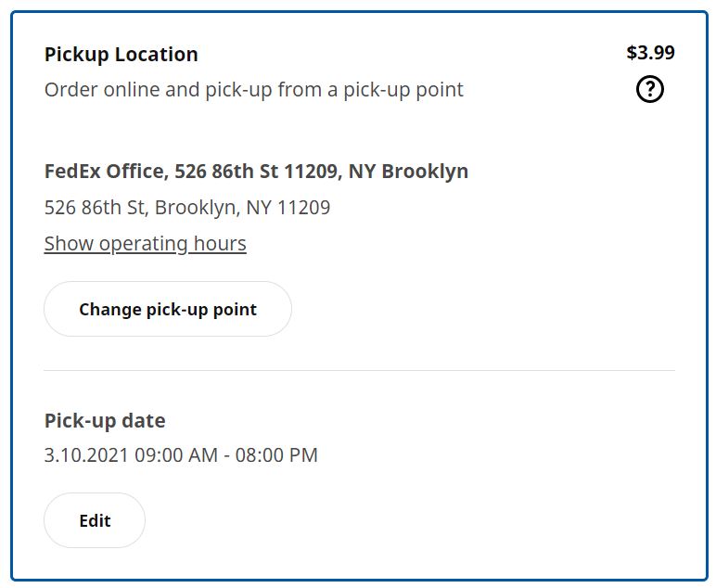Screen dimensions: 716x588
Task: Select the bold FedEx Office location title
Action: [256, 172]
